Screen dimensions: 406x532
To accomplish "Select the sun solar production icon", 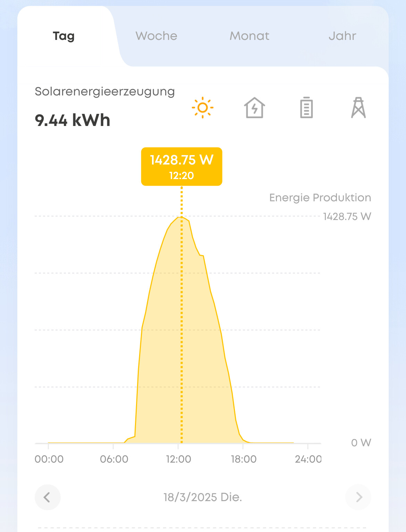I will 203,108.
